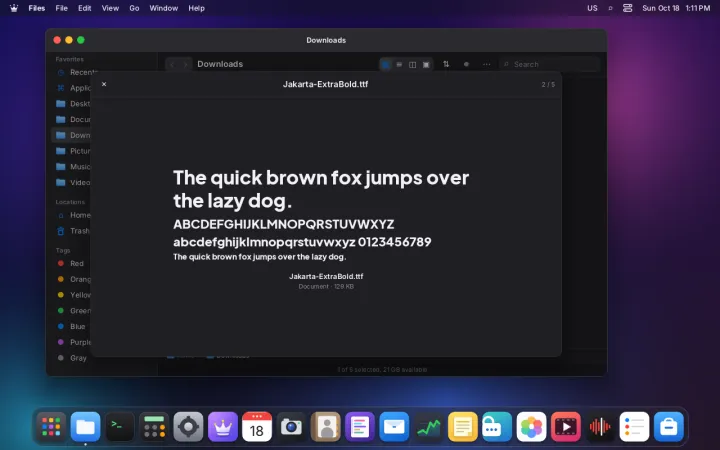Click the crown system menu icon
This screenshot has height=450, width=720.
14,8
